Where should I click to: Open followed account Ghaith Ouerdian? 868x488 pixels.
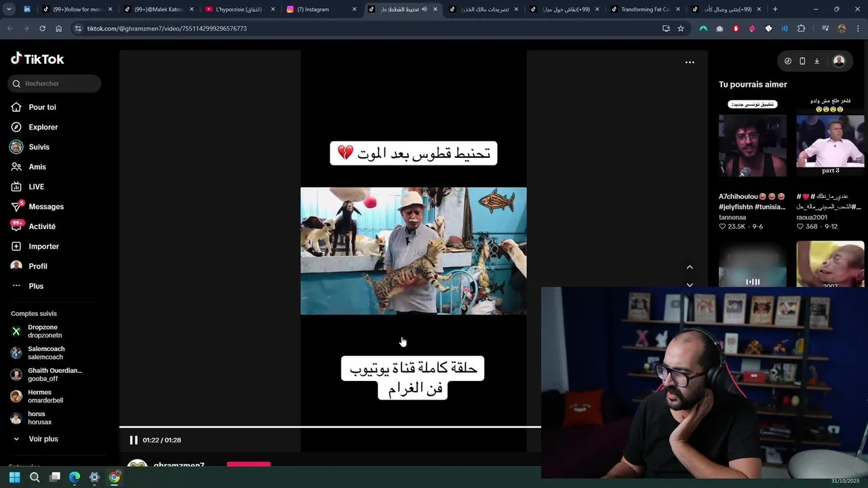[54, 375]
